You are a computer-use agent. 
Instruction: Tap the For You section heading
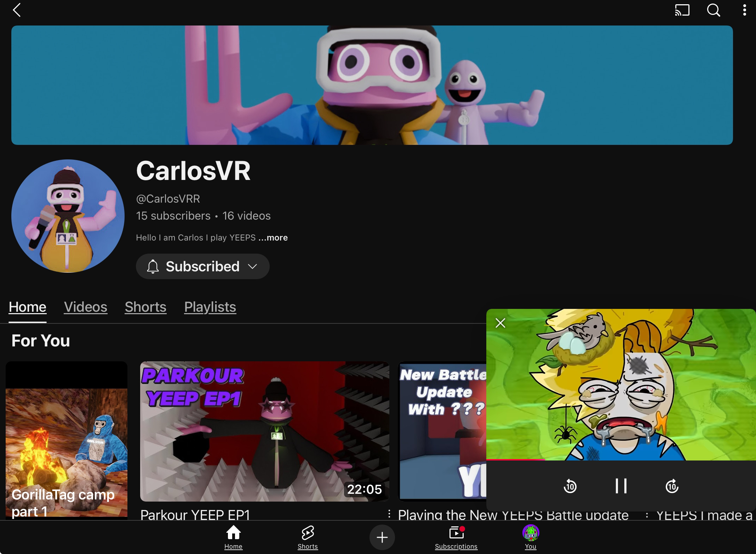tap(41, 341)
